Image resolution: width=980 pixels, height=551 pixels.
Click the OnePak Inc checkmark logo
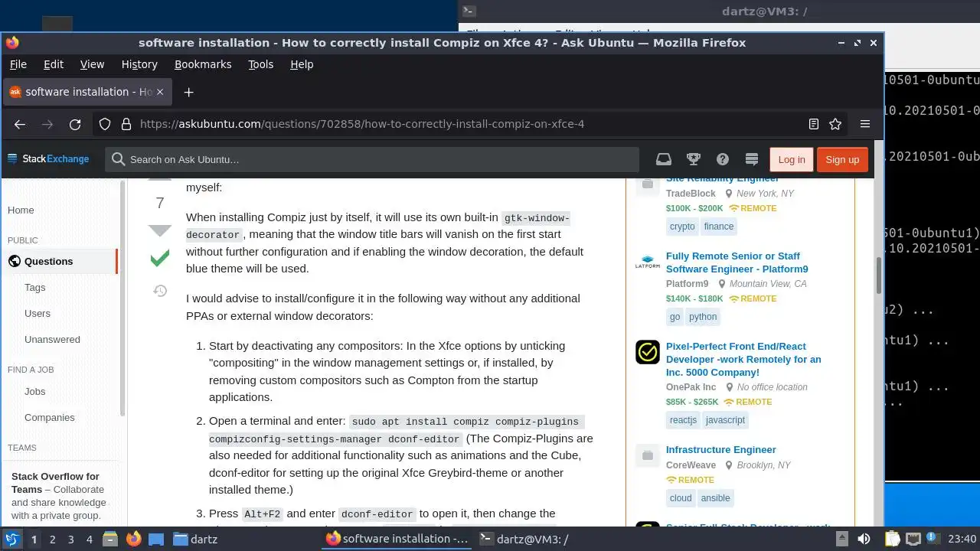(x=648, y=352)
